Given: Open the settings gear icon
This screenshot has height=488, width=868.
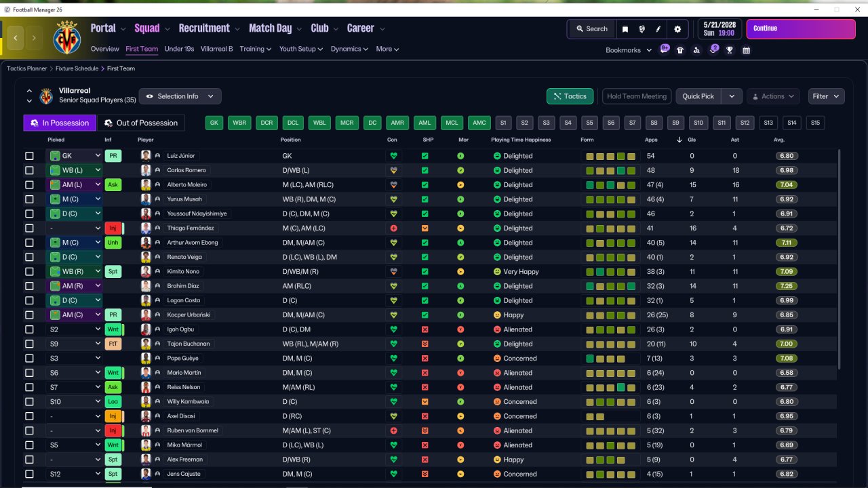Looking at the screenshot, I should tap(677, 29).
